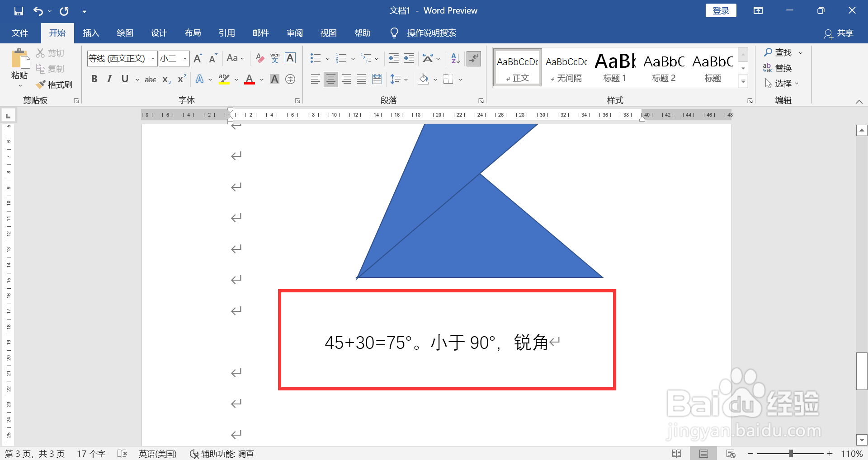Click the Redo/Repeat icon
This screenshot has height=460, width=868.
[x=64, y=11]
